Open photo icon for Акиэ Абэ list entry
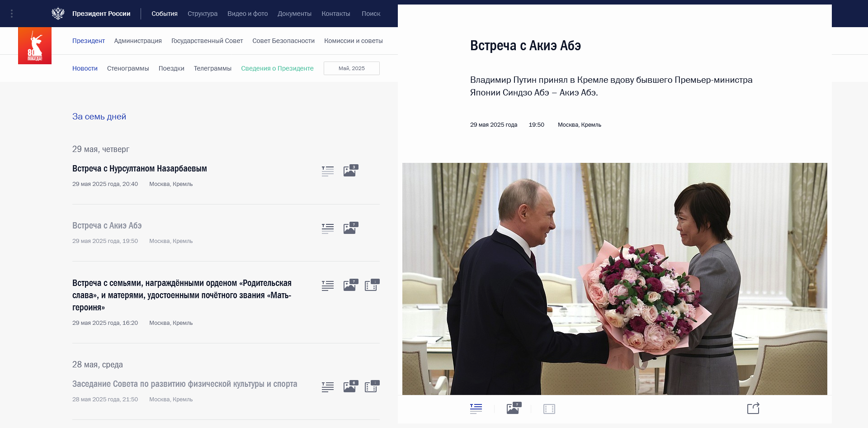 [351, 228]
